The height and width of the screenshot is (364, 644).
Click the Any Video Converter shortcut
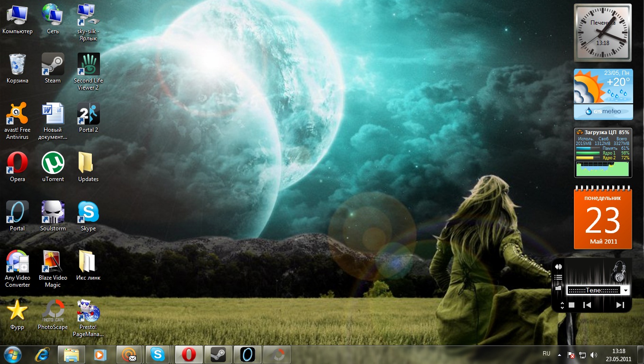pos(18,262)
